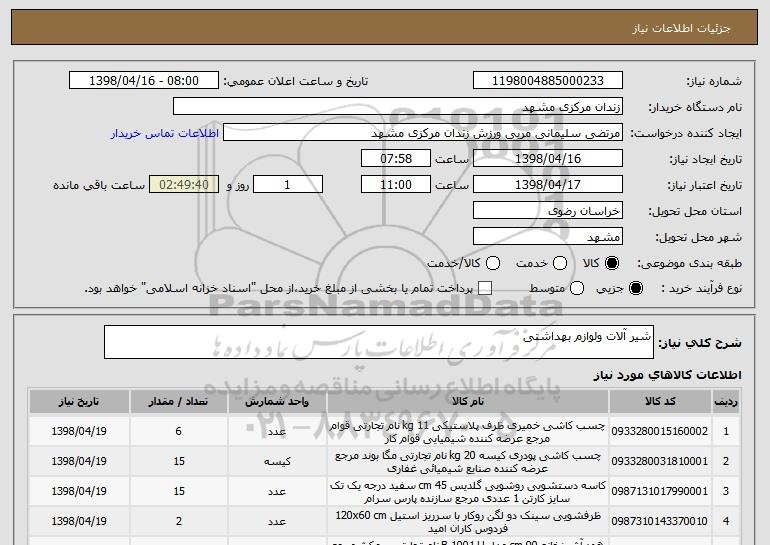This screenshot has height=545, width=770.
Task: Click the واحد شمارش column header
Action: 277,402
